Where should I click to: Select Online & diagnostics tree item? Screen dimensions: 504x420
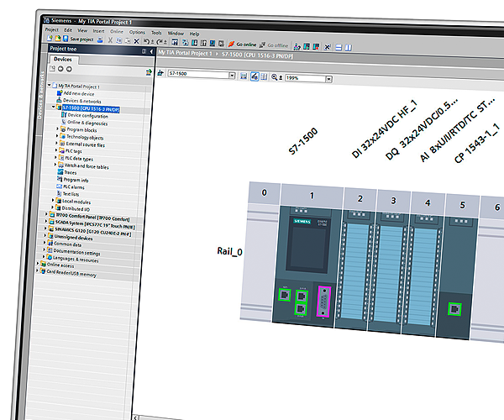click(87, 123)
